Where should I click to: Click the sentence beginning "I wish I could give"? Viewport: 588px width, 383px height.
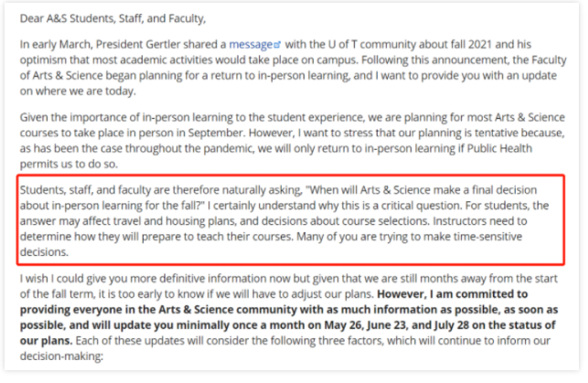pyautogui.click(x=289, y=286)
